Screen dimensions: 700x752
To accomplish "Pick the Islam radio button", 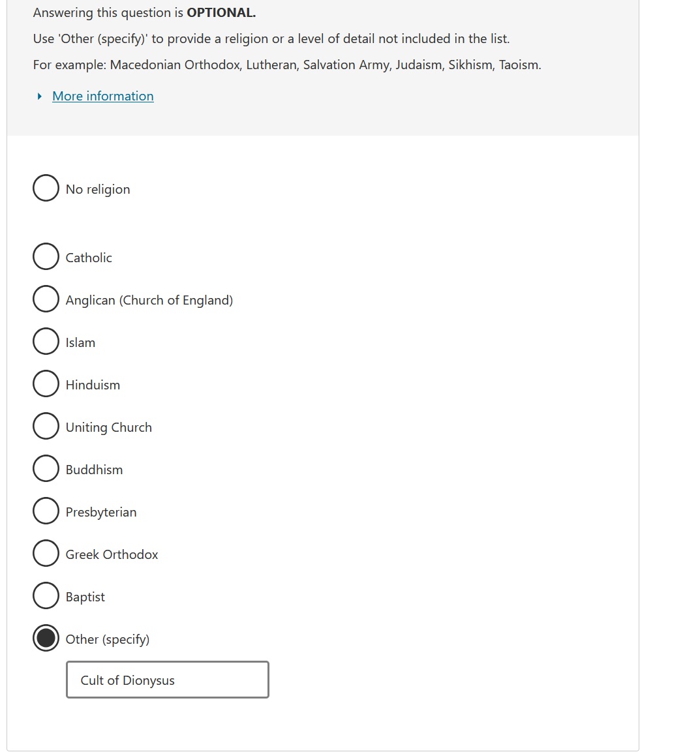I will point(46,341).
